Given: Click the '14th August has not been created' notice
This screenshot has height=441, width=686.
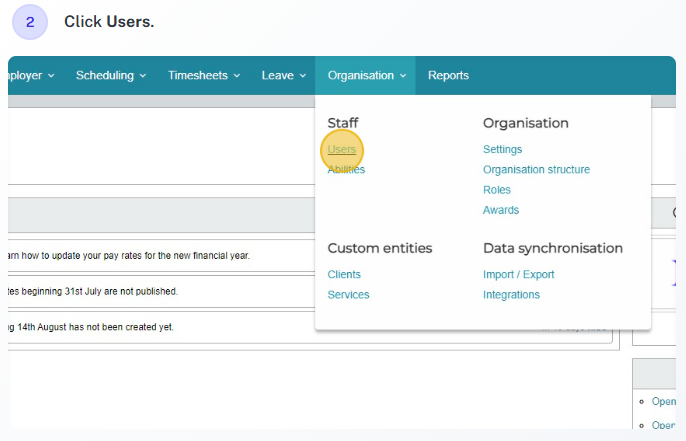Looking at the screenshot, I should pyautogui.click(x=91, y=327).
